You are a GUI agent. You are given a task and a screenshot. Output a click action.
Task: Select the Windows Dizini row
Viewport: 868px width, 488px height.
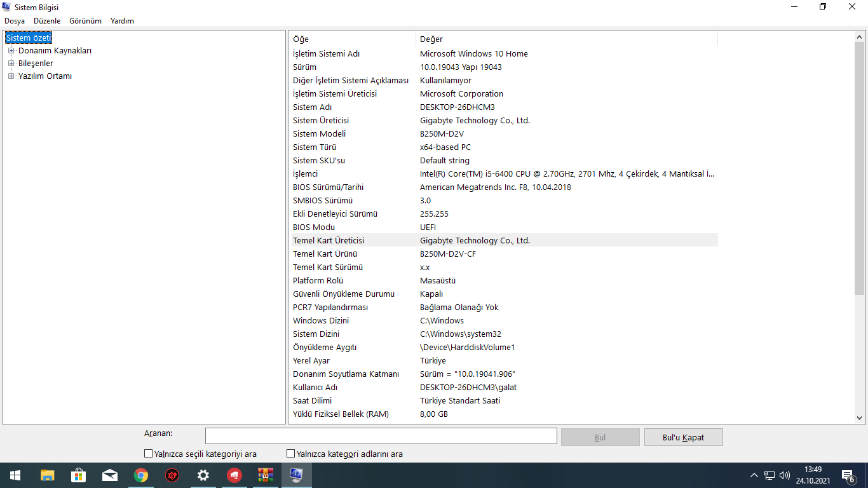pyautogui.click(x=505, y=321)
